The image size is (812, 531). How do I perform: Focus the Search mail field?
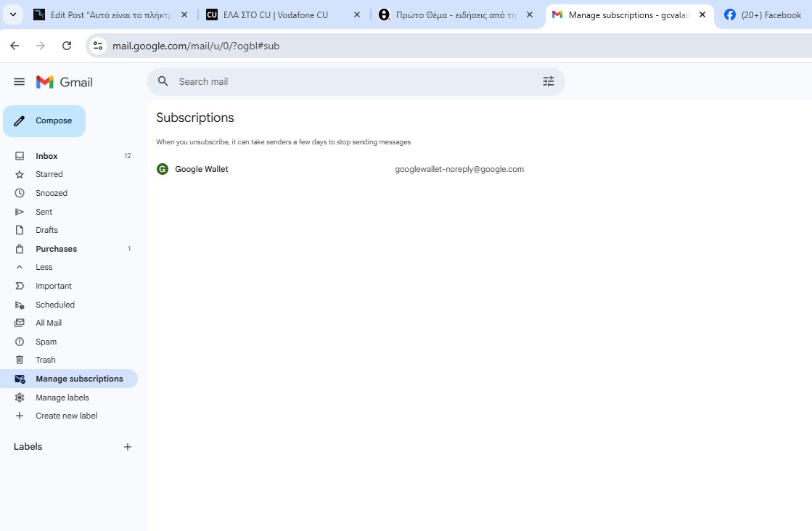[x=348, y=81]
